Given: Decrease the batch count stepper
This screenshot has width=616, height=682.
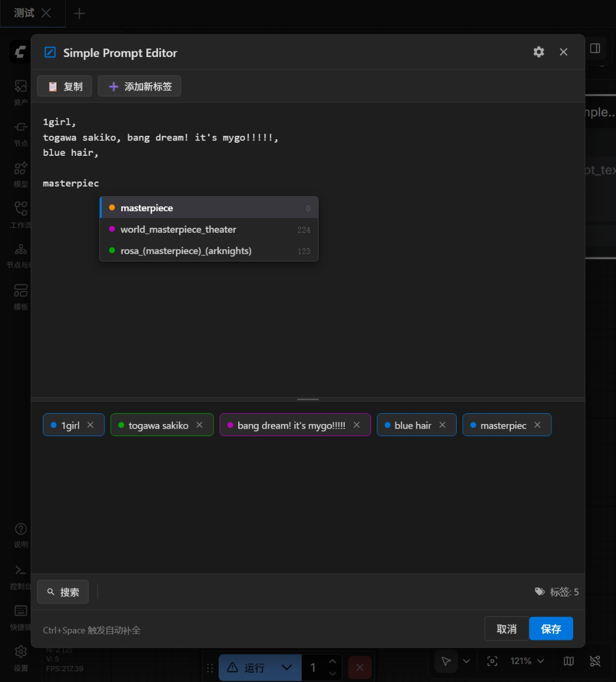Looking at the screenshot, I should (332, 673).
